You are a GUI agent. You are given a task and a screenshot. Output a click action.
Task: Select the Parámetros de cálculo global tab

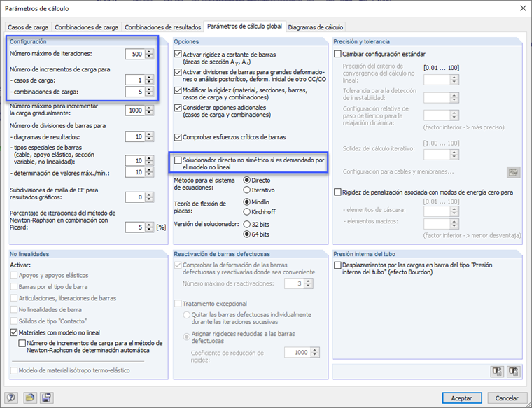(244, 26)
